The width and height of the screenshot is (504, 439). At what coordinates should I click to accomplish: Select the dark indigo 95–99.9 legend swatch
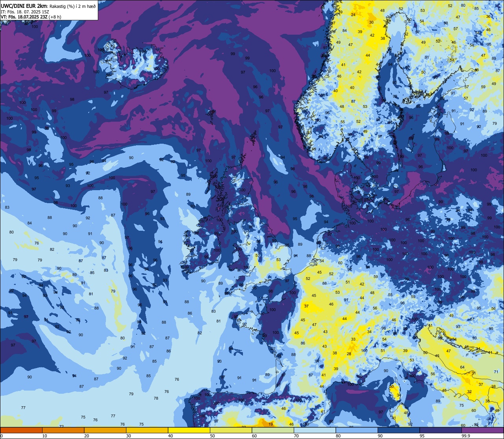coord(441,430)
